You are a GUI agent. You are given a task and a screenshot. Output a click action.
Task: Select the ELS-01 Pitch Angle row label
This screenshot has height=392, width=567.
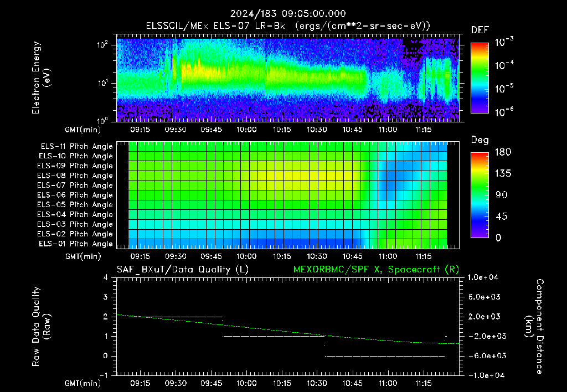point(76,244)
